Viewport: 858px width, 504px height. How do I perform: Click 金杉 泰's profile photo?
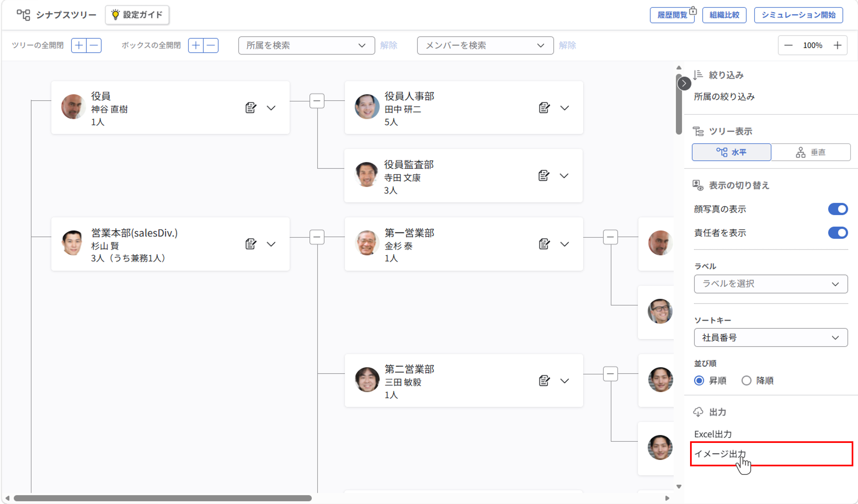367,243
